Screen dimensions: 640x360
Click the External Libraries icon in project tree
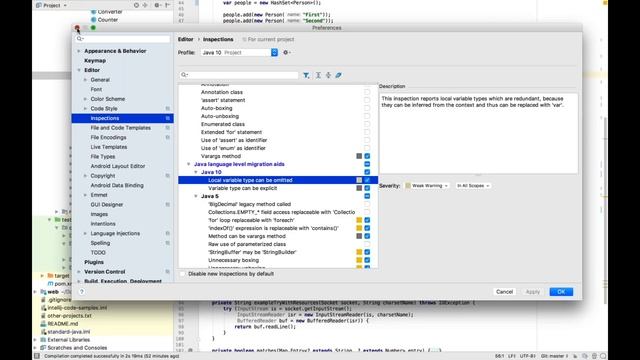[x=43, y=340]
